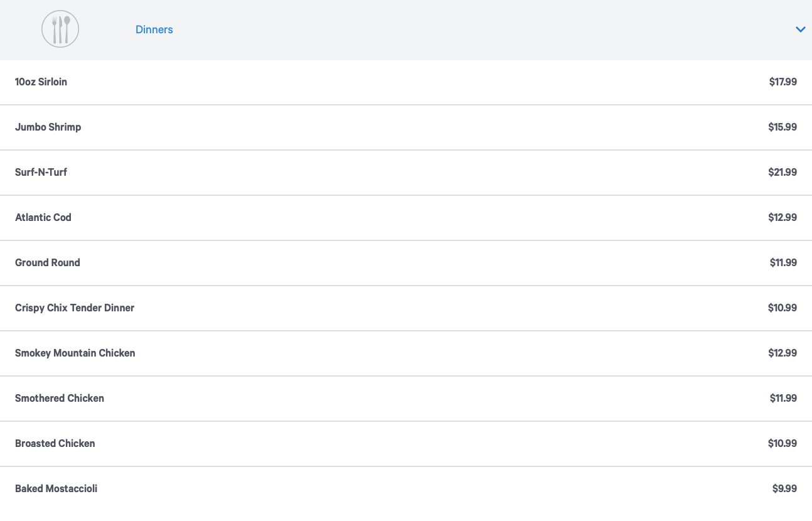Click the $21.99 Surf-N-Turf price
This screenshot has height=521, width=812.
point(782,172)
